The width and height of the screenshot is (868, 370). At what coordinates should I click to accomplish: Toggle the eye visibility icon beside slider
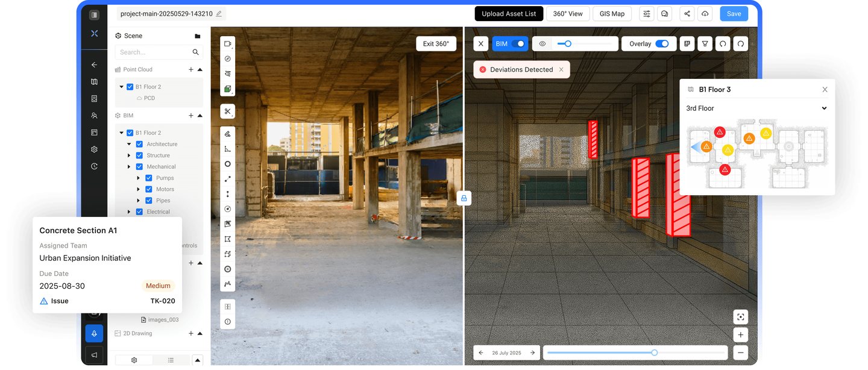pos(542,43)
